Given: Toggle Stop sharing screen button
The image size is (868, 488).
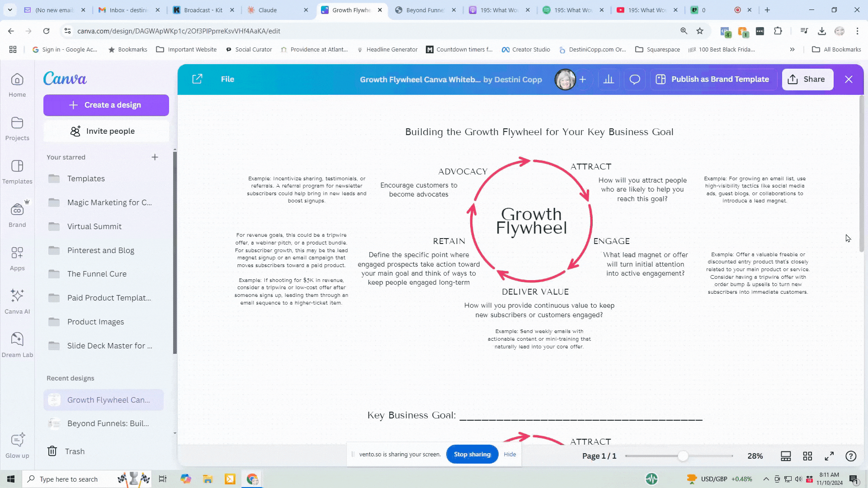Looking at the screenshot, I should coord(472,454).
